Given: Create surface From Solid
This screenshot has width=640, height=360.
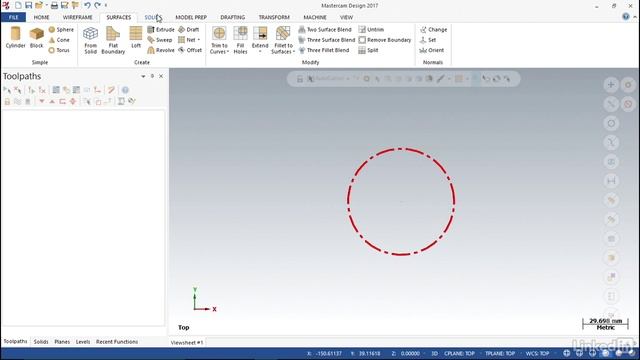Looking at the screenshot, I should (x=91, y=40).
